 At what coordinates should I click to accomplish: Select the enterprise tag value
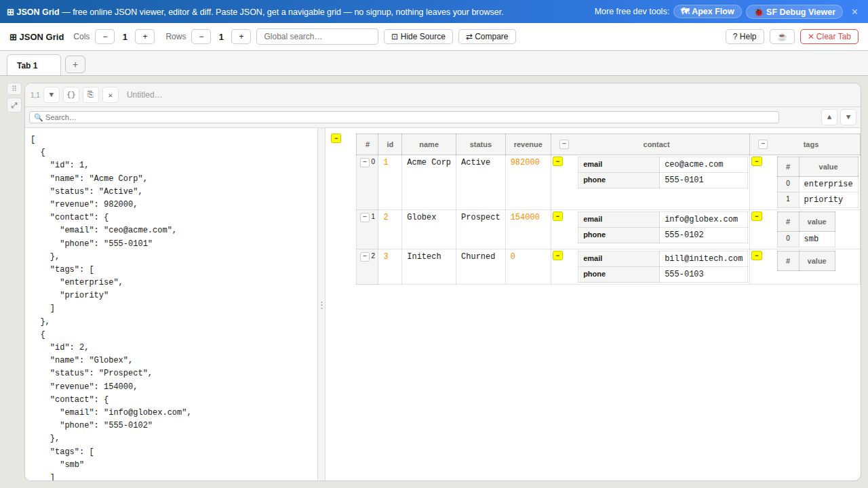point(828,184)
